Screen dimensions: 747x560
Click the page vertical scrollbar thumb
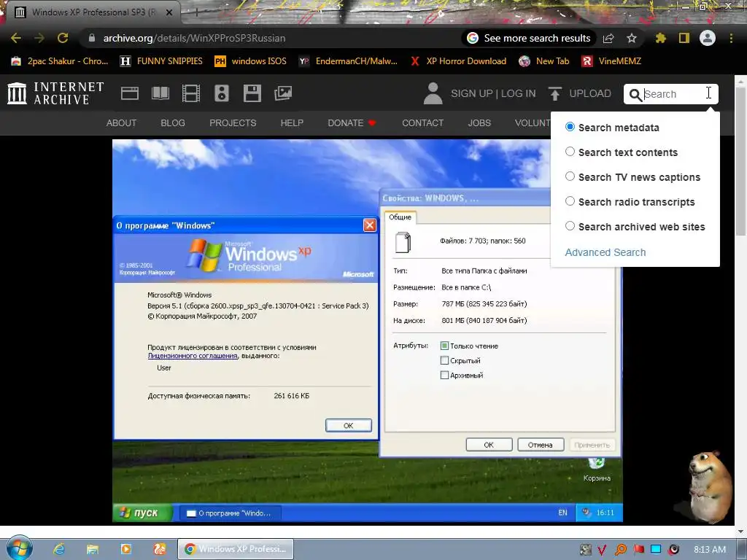(740, 161)
